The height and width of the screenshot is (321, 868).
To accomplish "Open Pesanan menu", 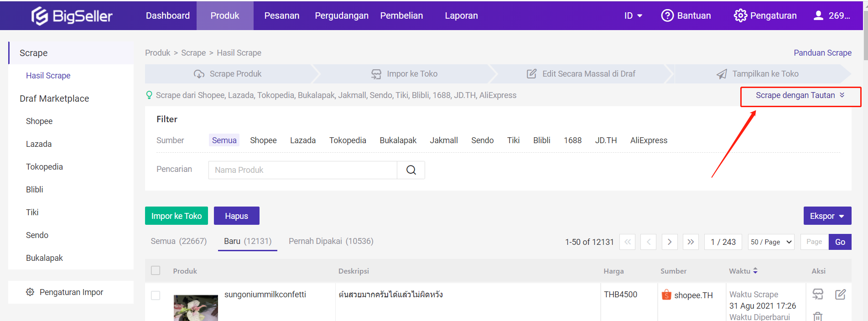I will pos(282,16).
